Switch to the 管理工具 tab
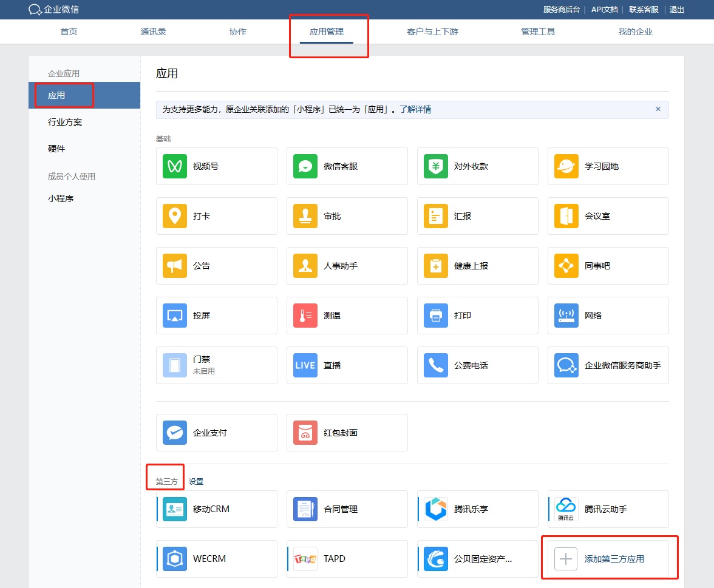The width and height of the screenshot is (714, 588). [538, 32]
